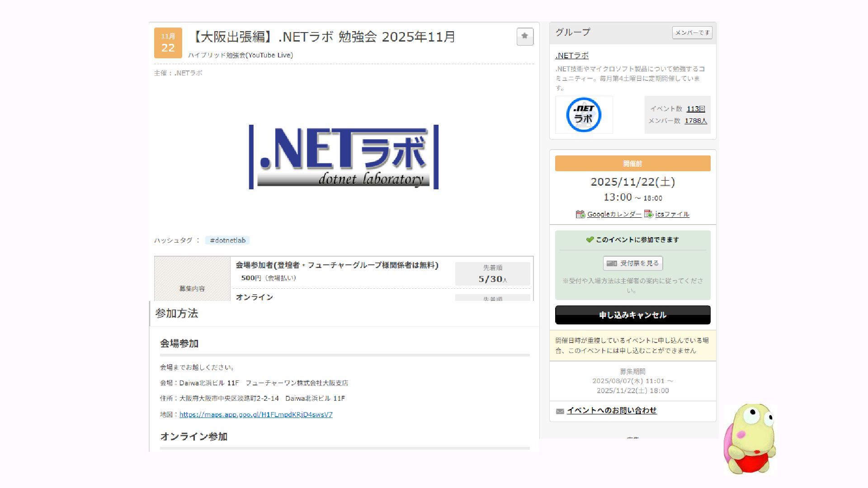Click the 参加方法 section heading

(x=177, y=314)
